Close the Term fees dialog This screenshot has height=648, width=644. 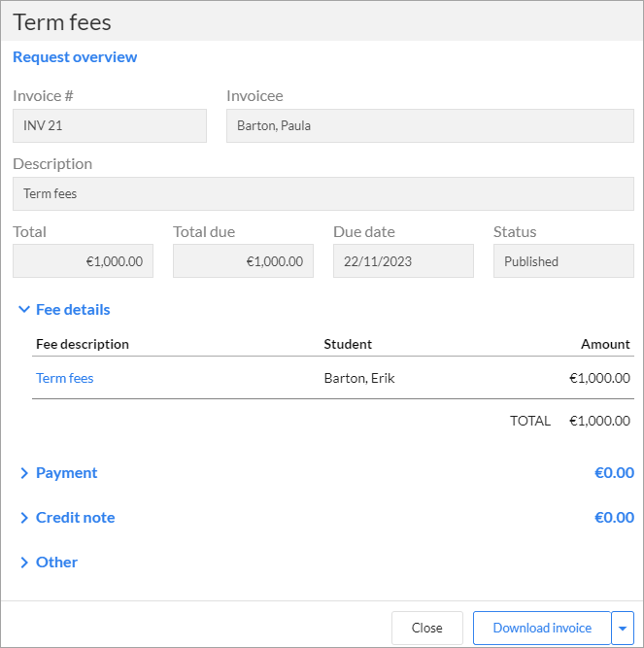click(427, 628)
